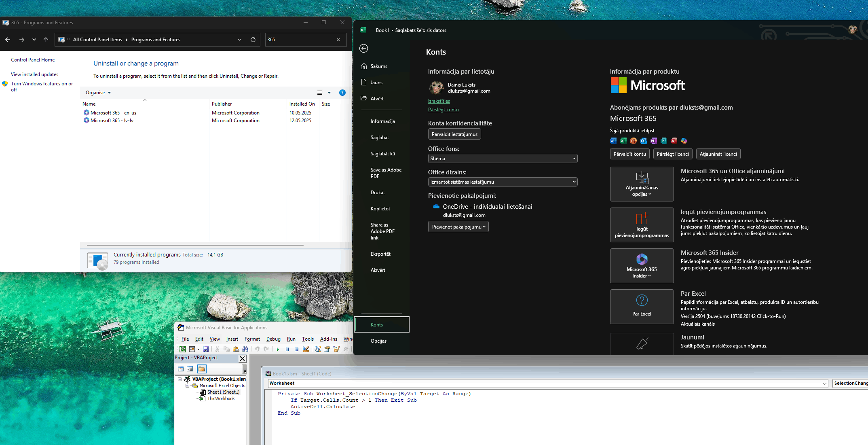
Task: Open the Office dizains dropdown
Action: coord(503,182)
